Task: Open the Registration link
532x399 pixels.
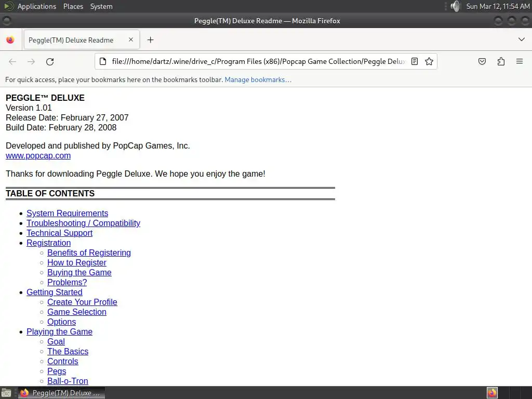Action: (48, 243)
